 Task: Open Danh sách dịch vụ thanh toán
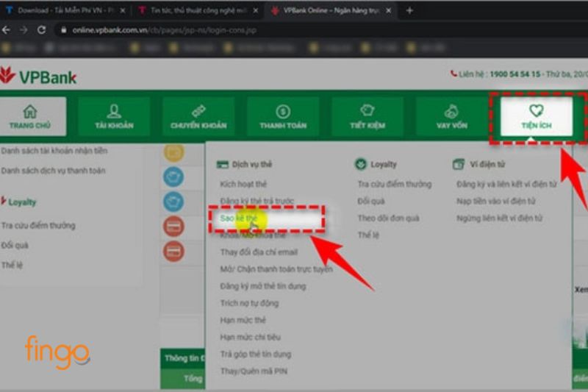[x=53, y=171]
